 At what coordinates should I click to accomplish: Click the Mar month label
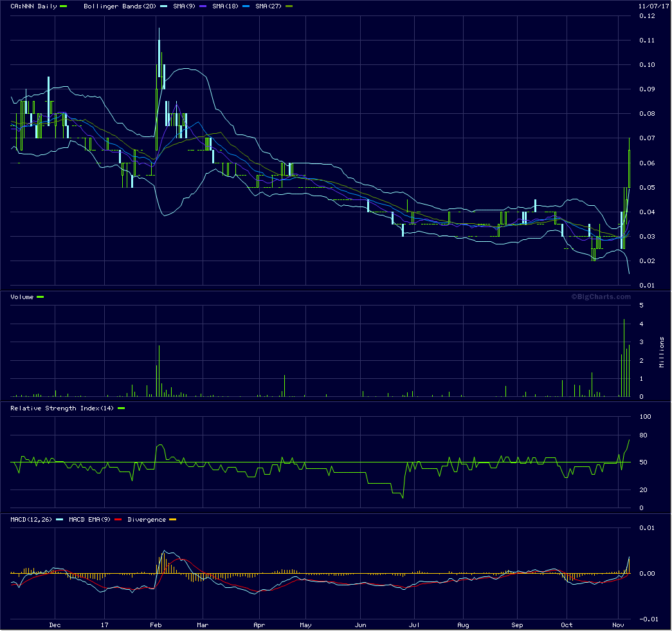203,625
